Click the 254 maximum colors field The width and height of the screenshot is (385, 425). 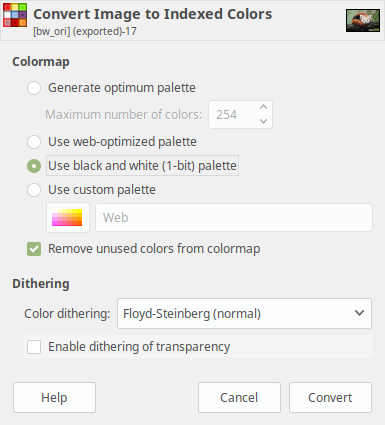point(232,115)
